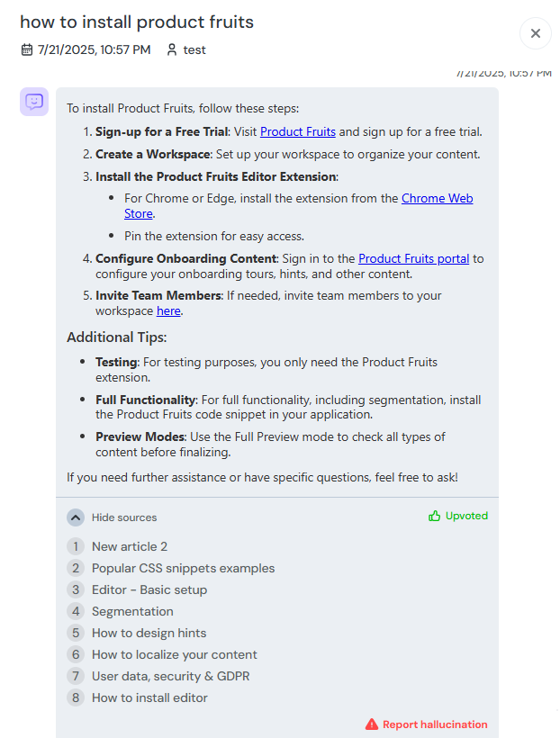Collapse sources with the chevron arrow
Image resolution: width=560 pixels, height=738 pixels.
click(x=76, y=517)
